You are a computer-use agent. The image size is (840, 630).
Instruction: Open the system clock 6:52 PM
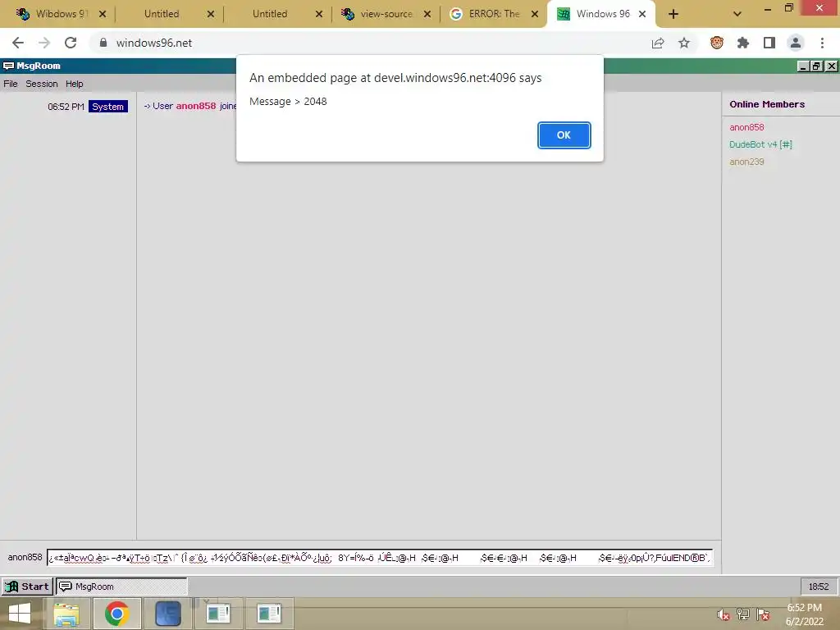pyautogui.click(x=804, y=614)
